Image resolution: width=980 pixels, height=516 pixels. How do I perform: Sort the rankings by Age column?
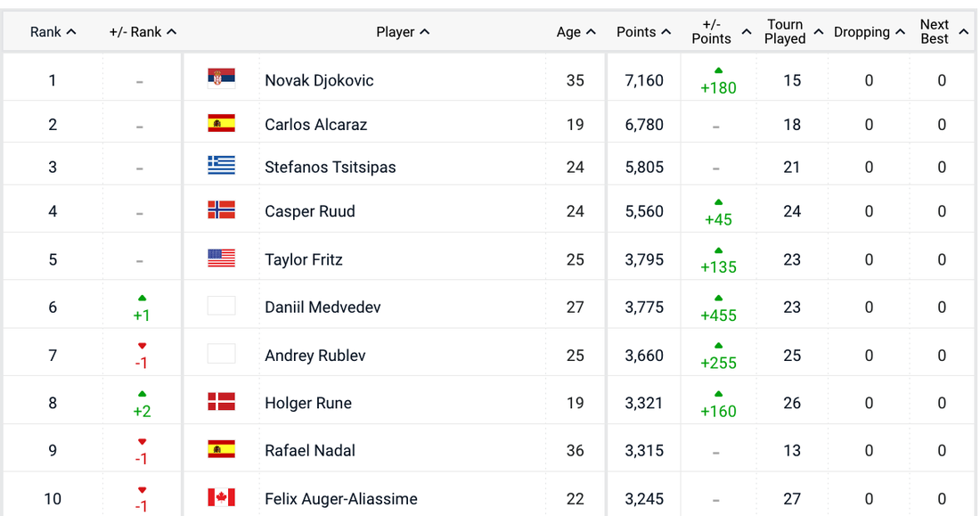pos(576,32)
